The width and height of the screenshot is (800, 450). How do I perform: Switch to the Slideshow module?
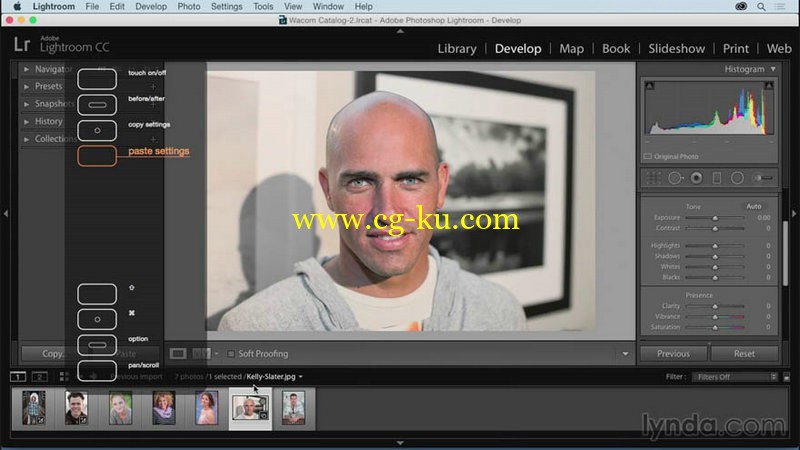click(x=677, y=48)
